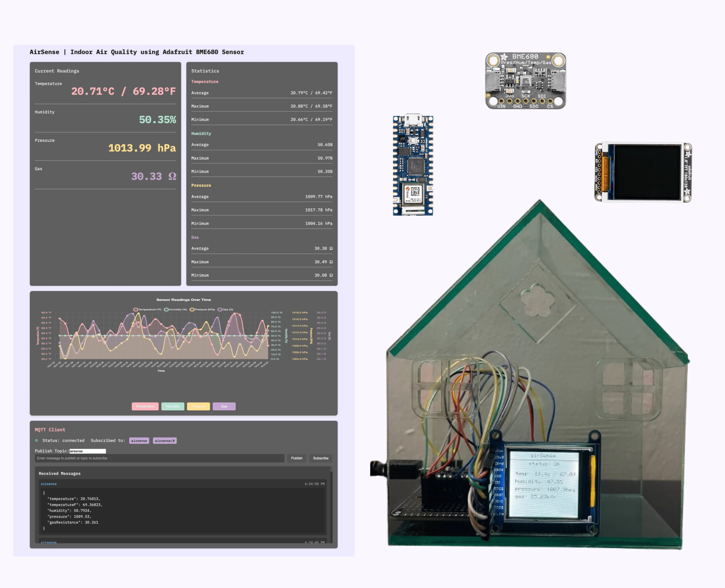Toggle Temperature legend circle in chart

tap(136, 309)
